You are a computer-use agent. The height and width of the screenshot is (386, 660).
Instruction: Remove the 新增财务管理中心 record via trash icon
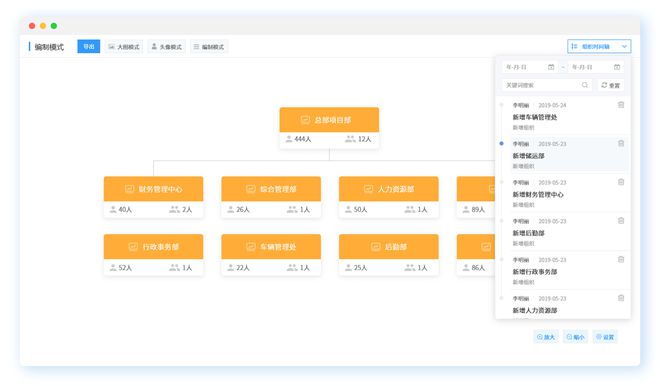click(621, 182)
